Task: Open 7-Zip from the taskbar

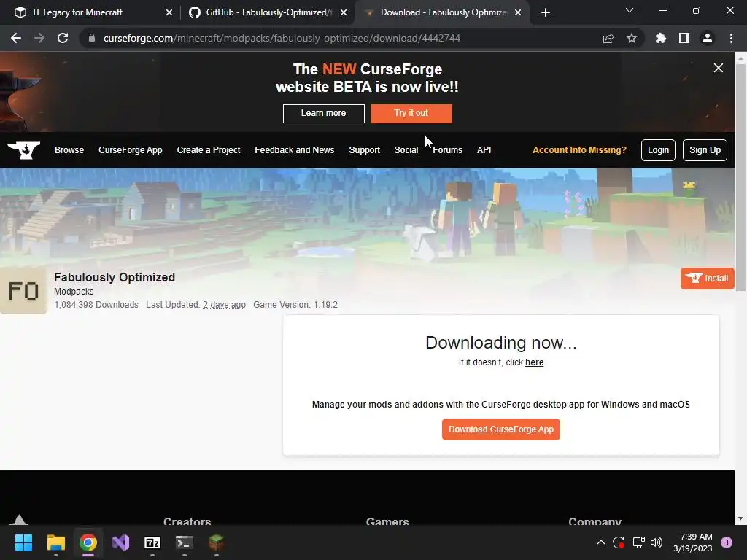Action: point(152,542)
